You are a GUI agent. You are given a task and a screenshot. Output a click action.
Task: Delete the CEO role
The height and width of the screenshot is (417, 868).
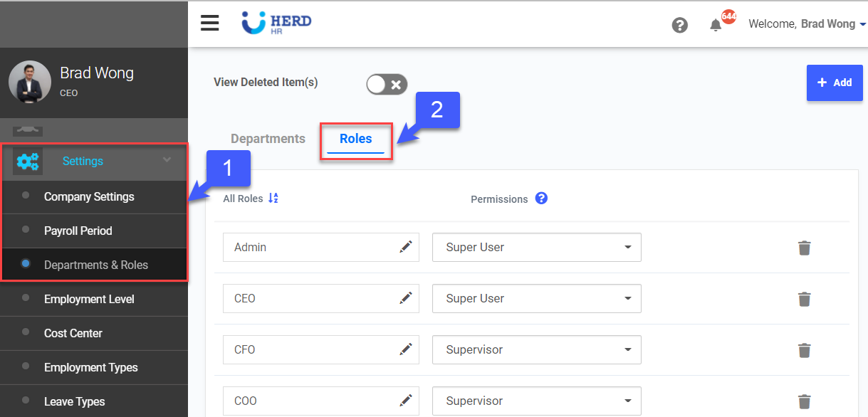point(804,299)
